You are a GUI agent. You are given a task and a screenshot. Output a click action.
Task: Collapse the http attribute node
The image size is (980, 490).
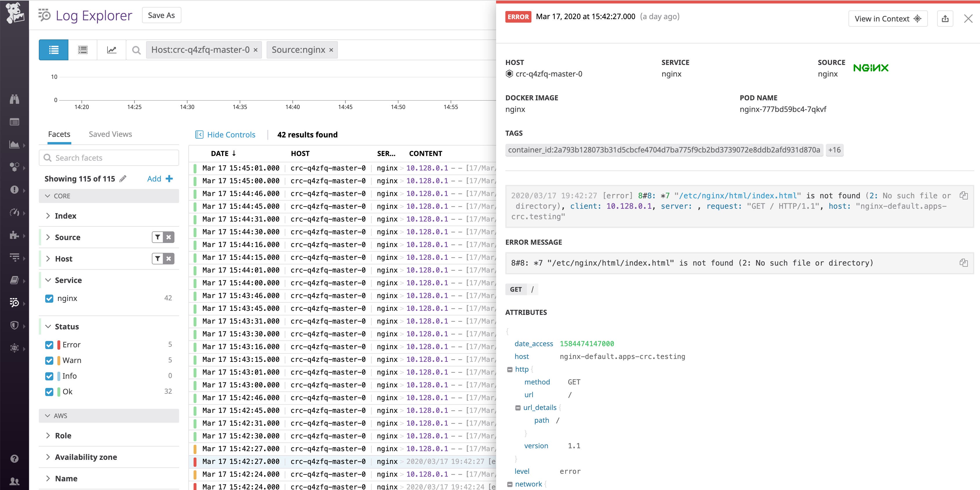click(510, 369)
